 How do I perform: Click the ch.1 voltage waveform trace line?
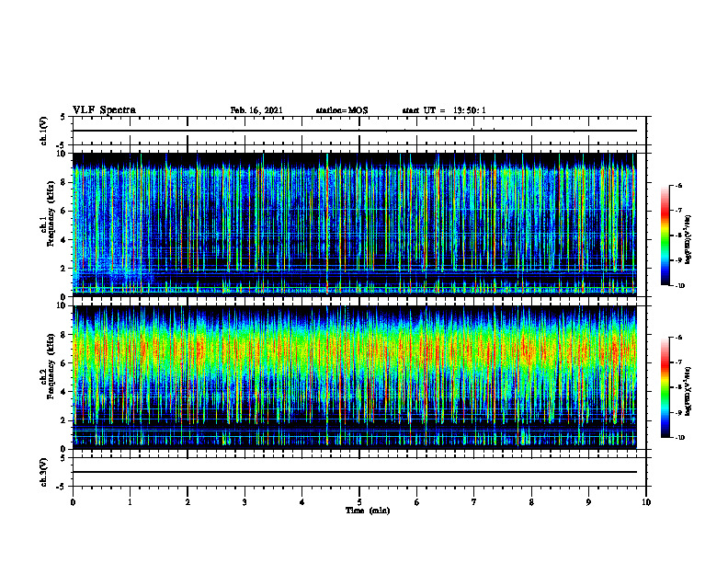pos(355,131)
